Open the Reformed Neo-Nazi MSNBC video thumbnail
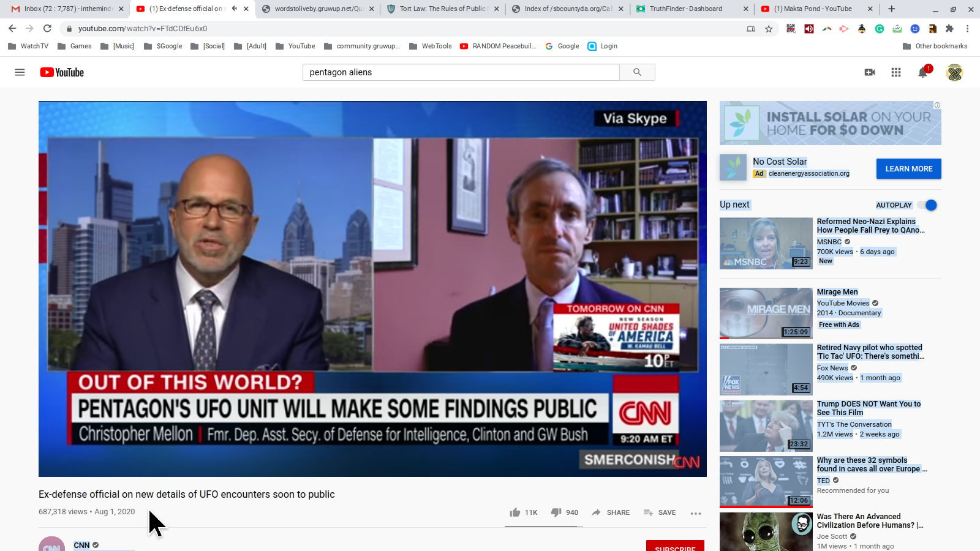The height and width of the screenshot is (551, 980). point(766,243)
